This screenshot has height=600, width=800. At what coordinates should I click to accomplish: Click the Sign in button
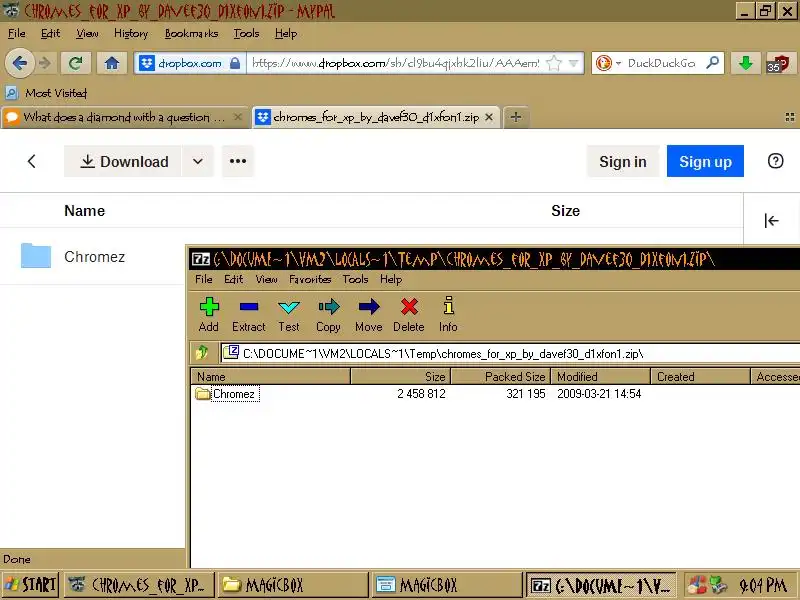tap(623, 161)
